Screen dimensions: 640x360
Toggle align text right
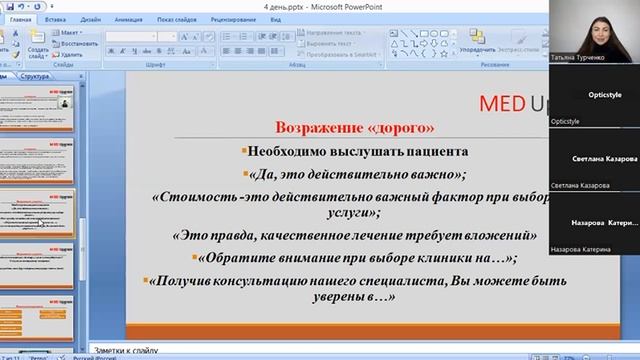tap(250, 51)
